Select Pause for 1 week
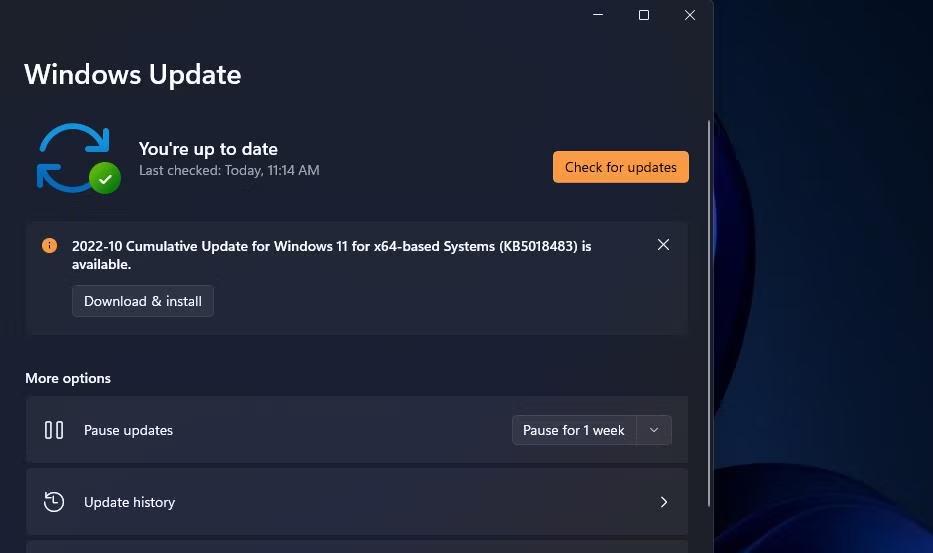The height and width of the screenshot is (553, 933). (x=574, y=430)
